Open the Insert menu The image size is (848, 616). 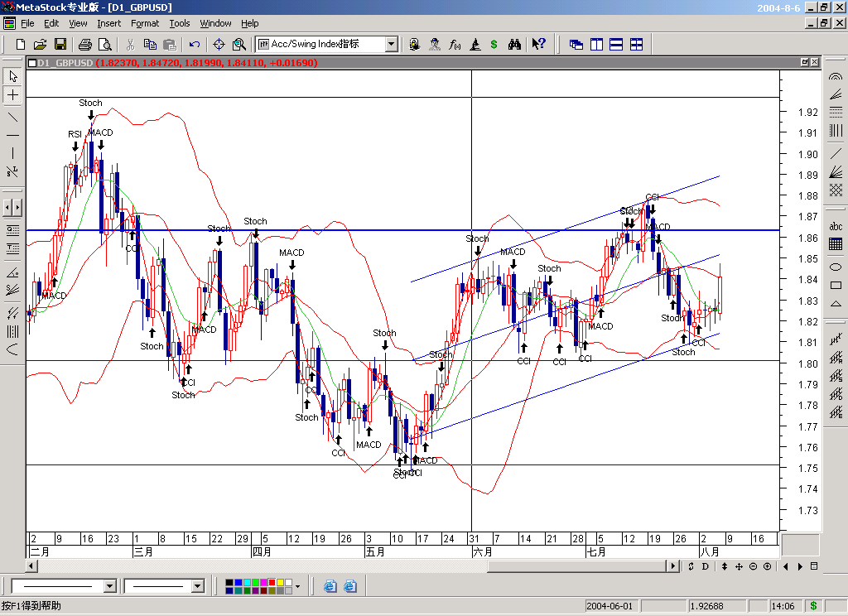coord(108,23)
